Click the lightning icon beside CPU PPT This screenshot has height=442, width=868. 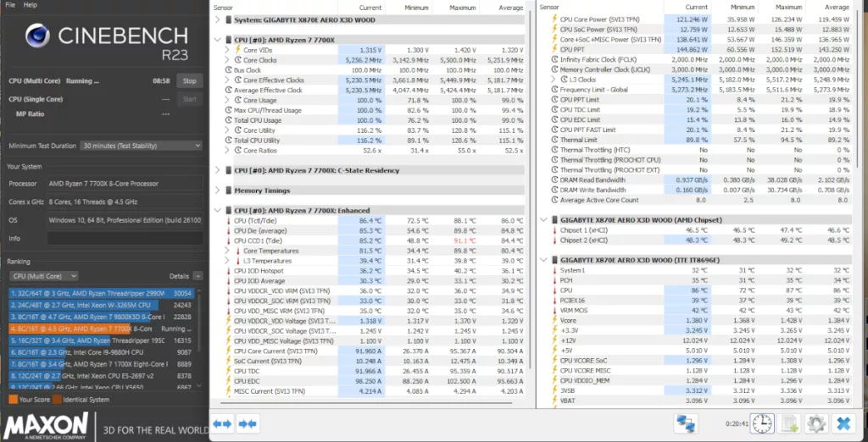pyautogui.click(x=555, y=49)
